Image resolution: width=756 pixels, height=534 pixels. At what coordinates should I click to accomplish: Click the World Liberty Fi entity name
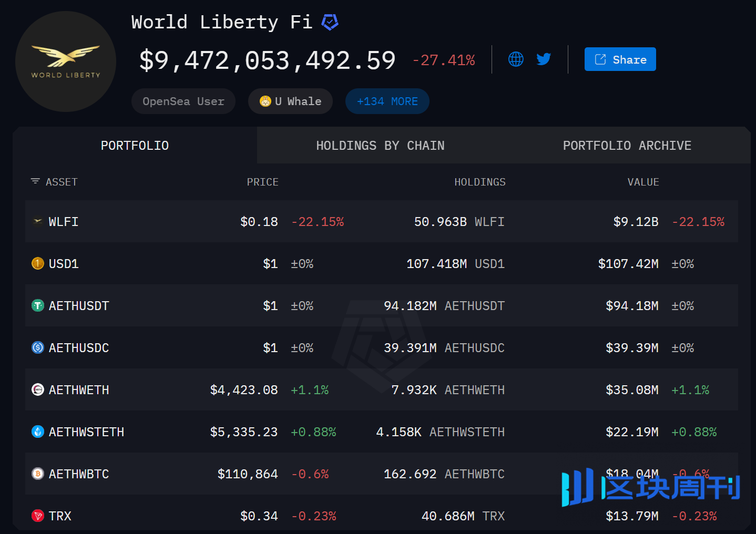[x=222, y=22]
